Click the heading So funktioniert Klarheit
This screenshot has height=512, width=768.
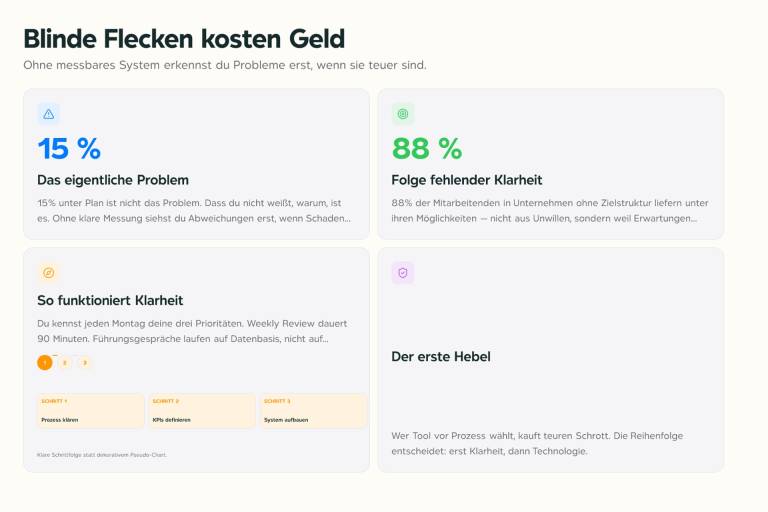(x=110, y=300)
